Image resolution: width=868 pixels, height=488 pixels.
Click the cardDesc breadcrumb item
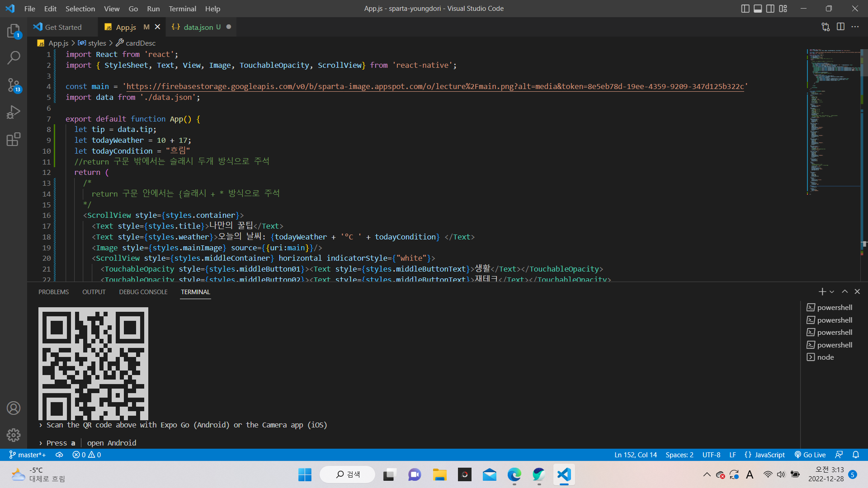click(x=136, y=43)
